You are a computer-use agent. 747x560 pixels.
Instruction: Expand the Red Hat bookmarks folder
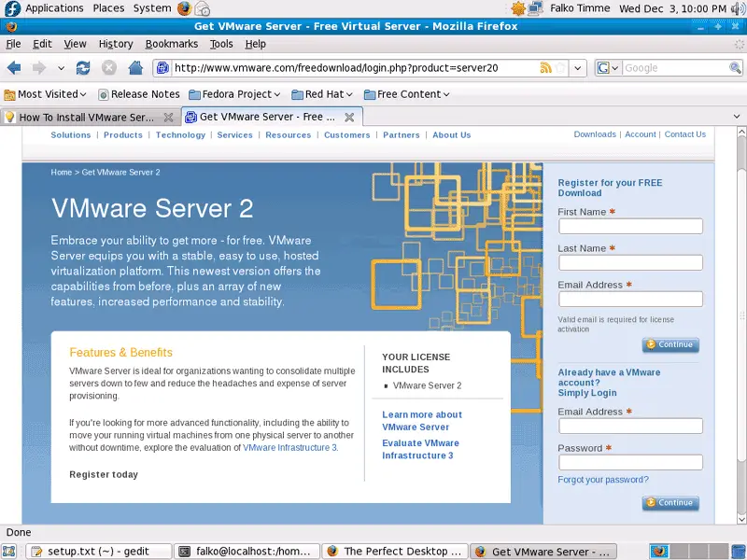click(322, 94)
